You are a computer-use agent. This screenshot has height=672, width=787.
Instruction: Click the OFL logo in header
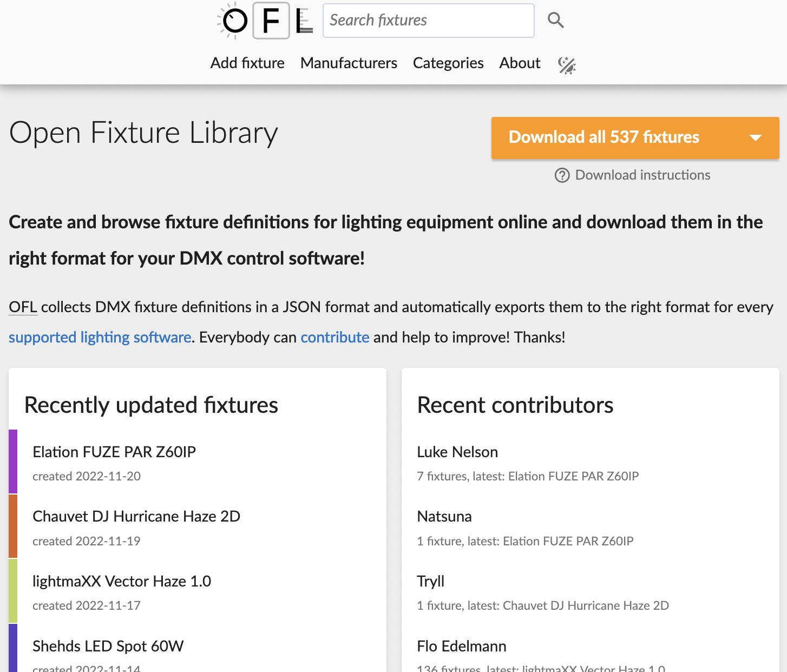[265, 21]
